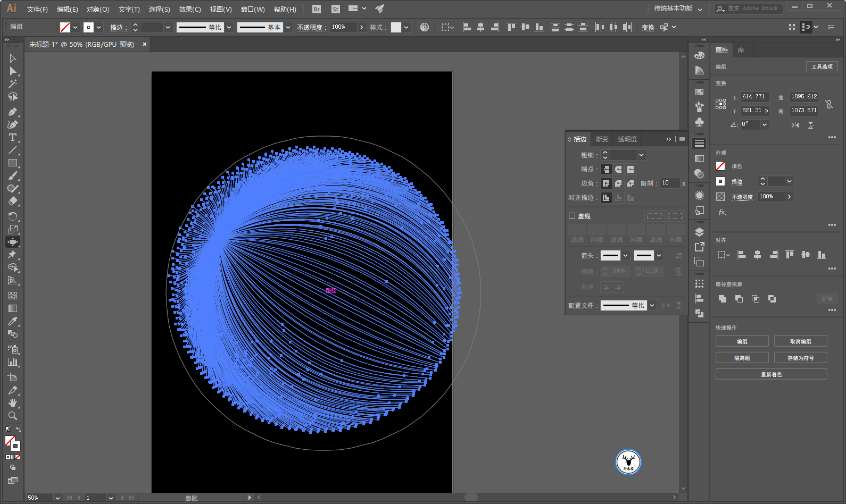846x504 pixels.
Task: Open the variable width profile dropdown
Action: point(229,27)
